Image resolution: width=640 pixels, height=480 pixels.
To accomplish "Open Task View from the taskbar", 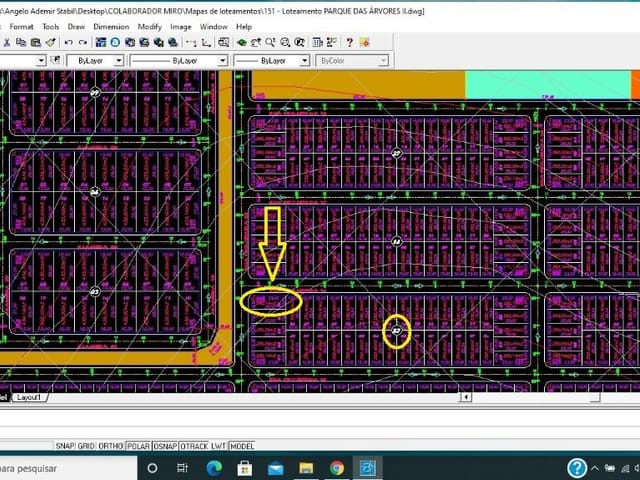I will point(182,468).
